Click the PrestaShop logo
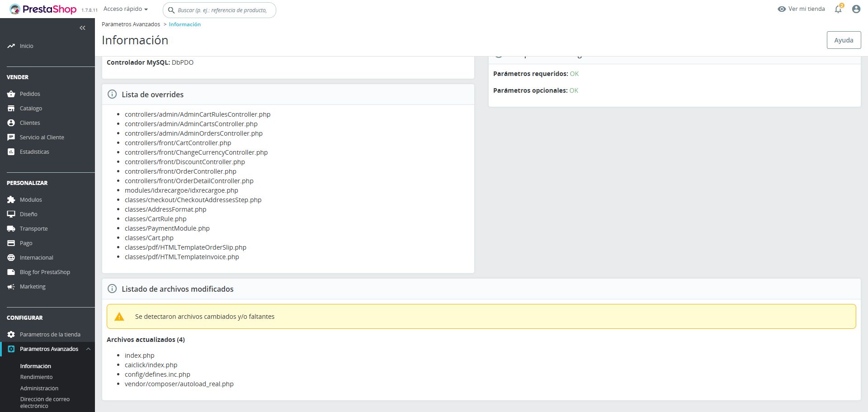868x412 pixels. coord(43,9)
